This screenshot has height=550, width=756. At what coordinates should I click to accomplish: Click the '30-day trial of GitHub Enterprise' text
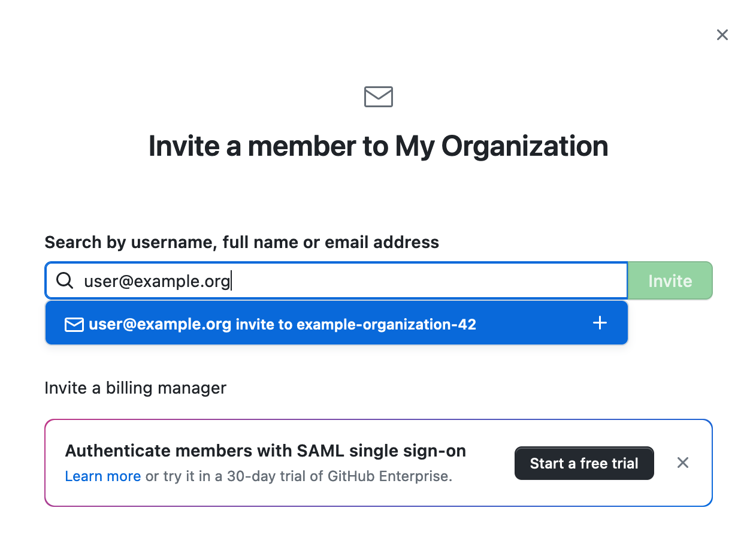338,476
